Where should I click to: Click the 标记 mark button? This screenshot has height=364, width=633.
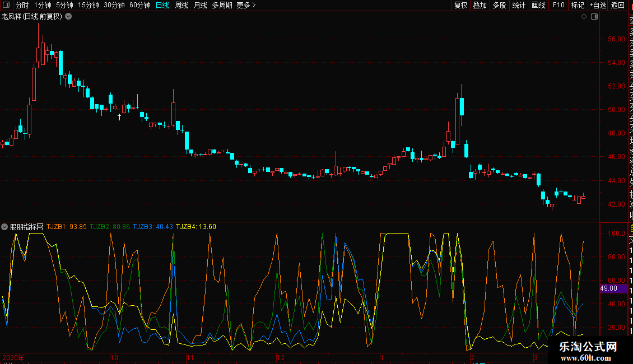point(578,5)
